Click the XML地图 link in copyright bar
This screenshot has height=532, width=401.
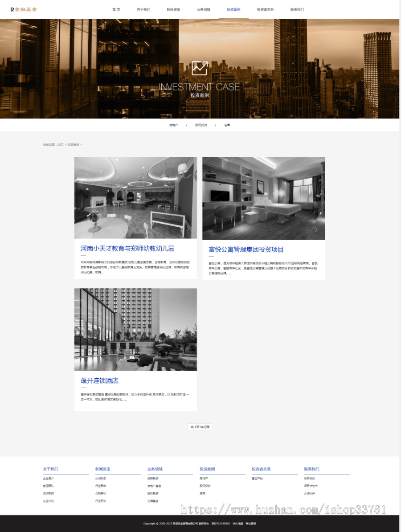point(238,524)
